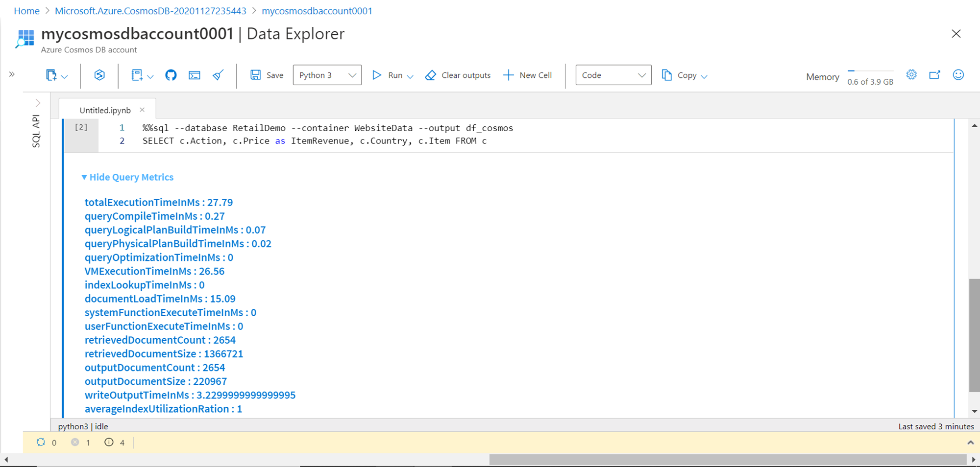Click the python3 | idle kernel status
This screenshot has height=467, width=980.
(x=83, y=426)
